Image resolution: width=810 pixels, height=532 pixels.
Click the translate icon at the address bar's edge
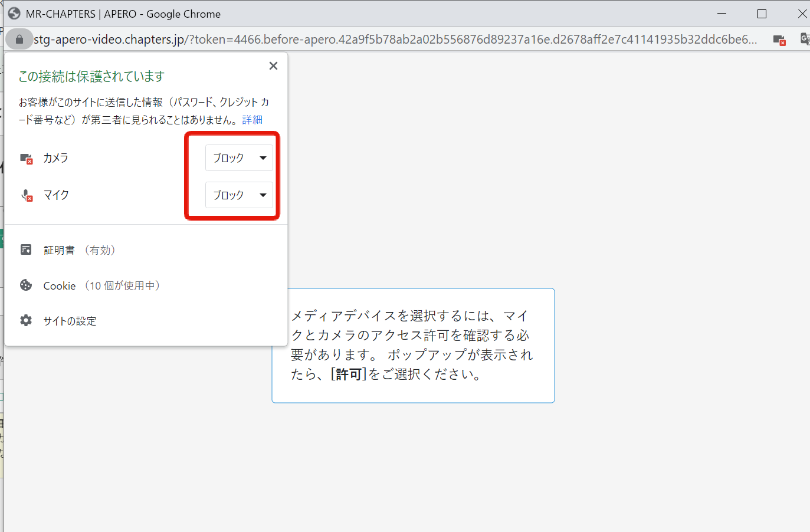coord(805,40)
